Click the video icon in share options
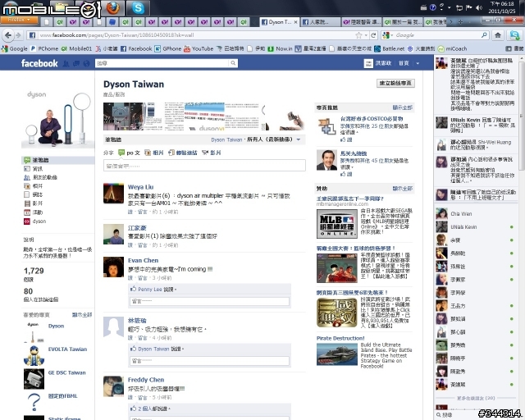The image size is (525, 420). [205, 153]
